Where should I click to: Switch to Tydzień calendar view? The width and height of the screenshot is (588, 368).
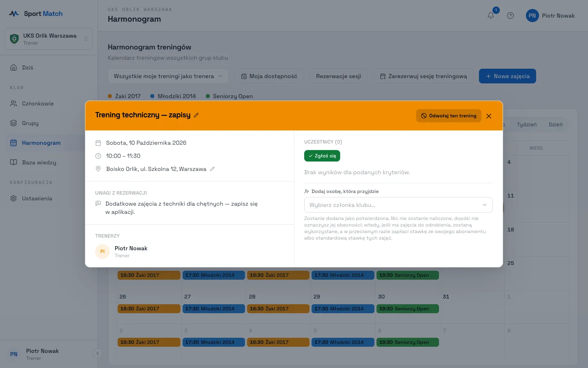pos(527,125)
